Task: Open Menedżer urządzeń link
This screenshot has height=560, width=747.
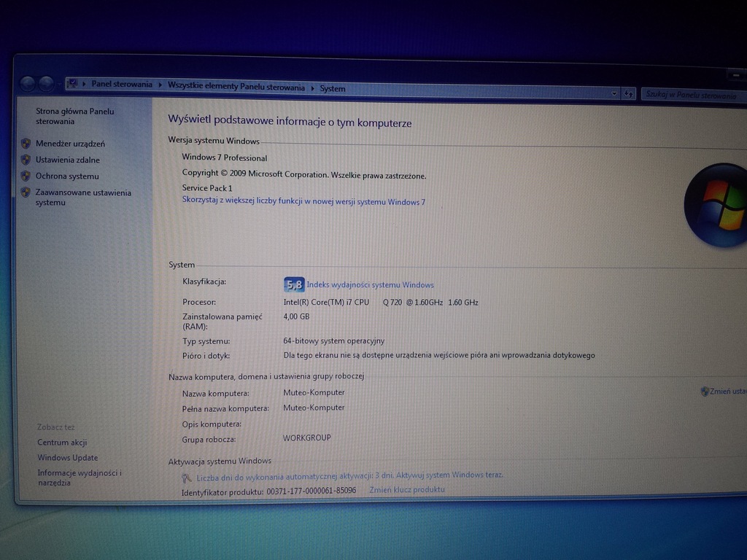Action: coord(70,144)
